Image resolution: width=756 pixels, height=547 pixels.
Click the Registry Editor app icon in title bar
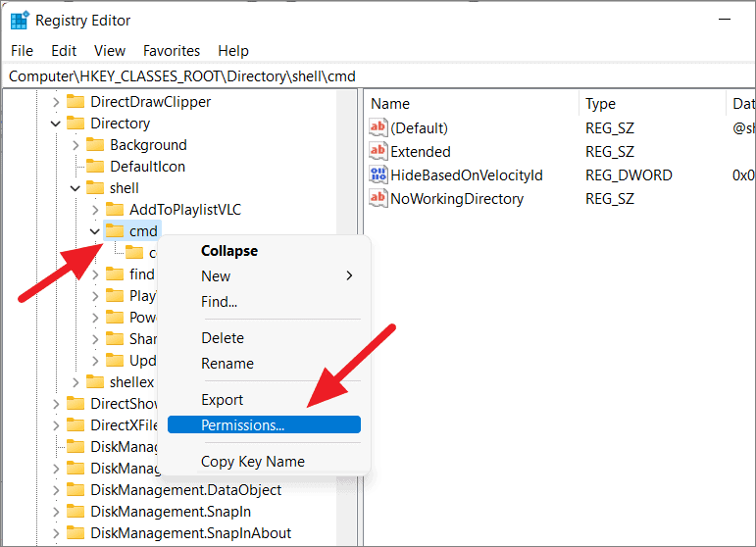(x=20, y=21)
